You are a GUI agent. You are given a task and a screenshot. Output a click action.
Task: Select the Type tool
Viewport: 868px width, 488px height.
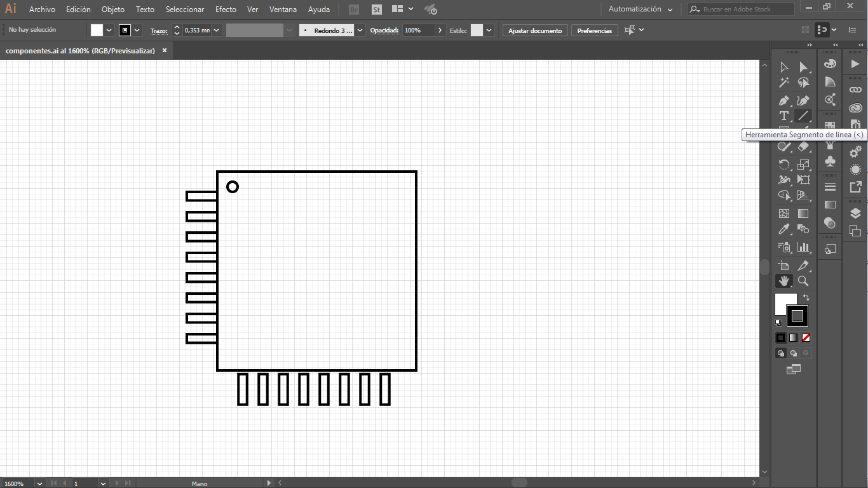(x=784, y=116)
